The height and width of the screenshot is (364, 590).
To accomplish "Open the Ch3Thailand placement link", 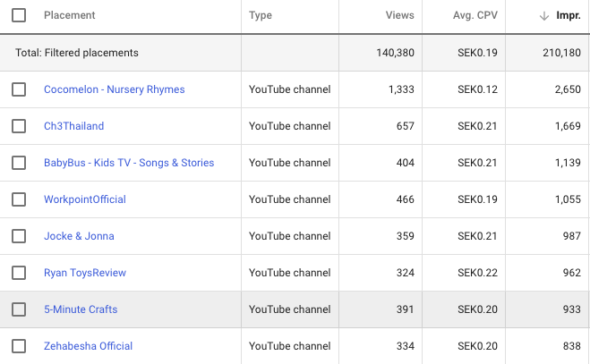I will point(73,126).
